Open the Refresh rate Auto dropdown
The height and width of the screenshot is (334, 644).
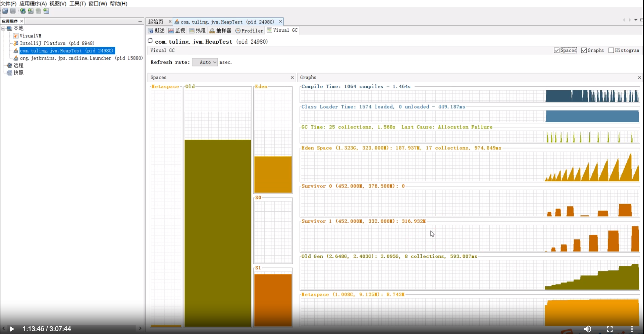205,62
